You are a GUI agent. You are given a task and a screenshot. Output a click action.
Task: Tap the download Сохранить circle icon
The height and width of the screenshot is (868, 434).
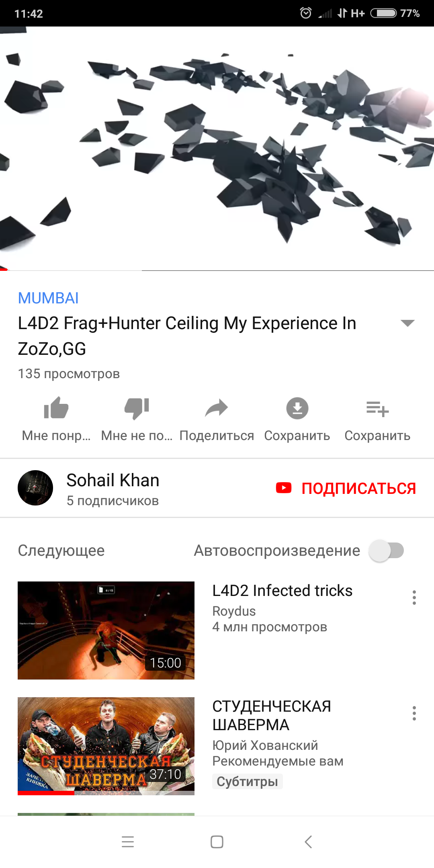(297, 408)
